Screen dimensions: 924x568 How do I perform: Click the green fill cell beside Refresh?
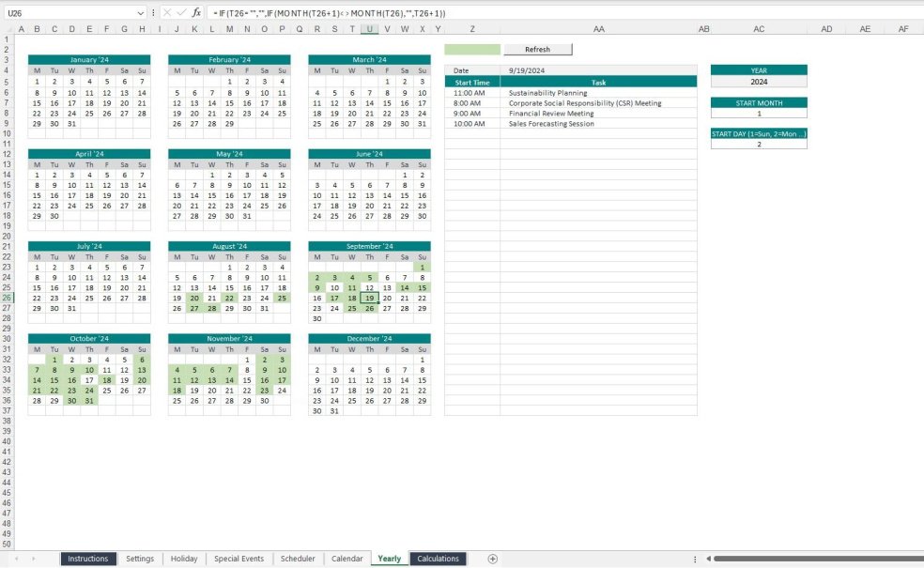tap(473, 49)
